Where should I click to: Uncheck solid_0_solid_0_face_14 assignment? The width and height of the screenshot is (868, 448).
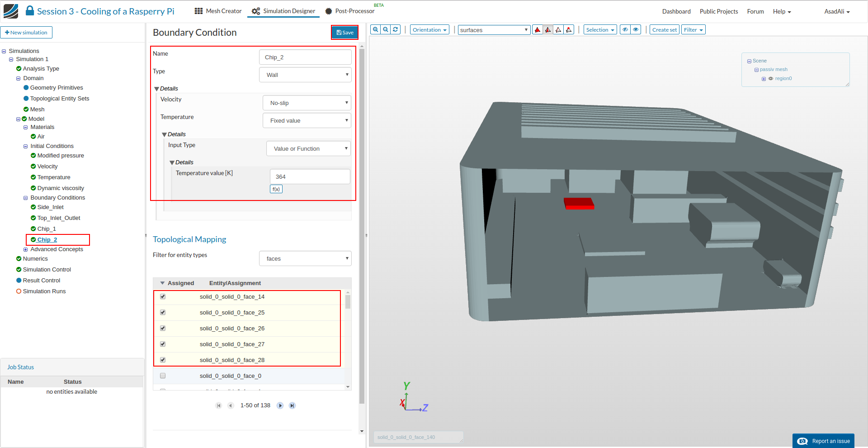163,297
